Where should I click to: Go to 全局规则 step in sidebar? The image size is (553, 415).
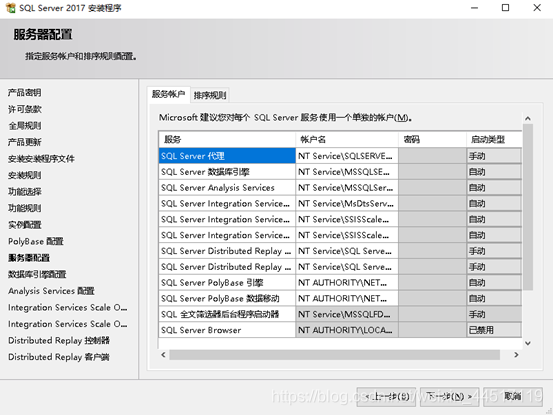coord(25,126)
